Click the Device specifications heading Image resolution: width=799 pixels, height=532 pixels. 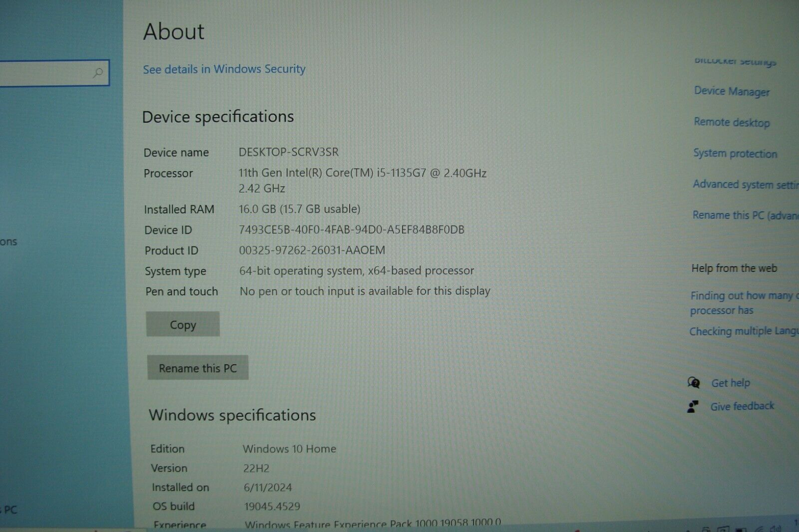(x=218, y=117)
